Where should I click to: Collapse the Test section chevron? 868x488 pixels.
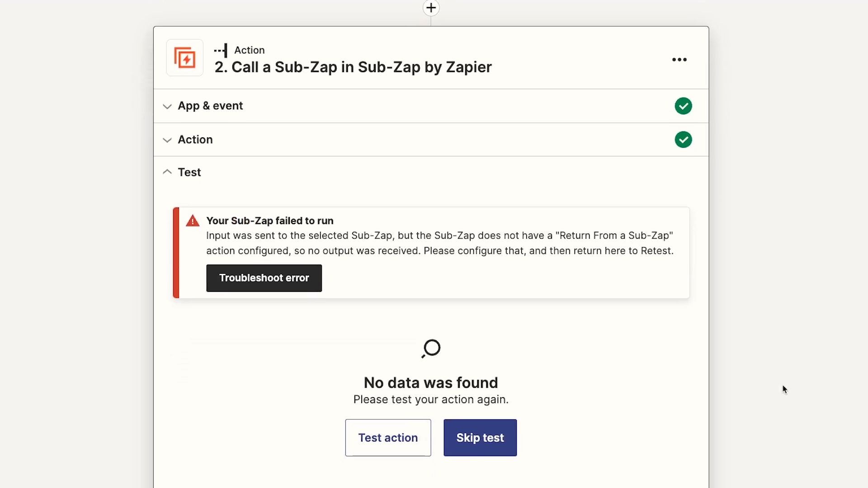[x=167, y=172]
